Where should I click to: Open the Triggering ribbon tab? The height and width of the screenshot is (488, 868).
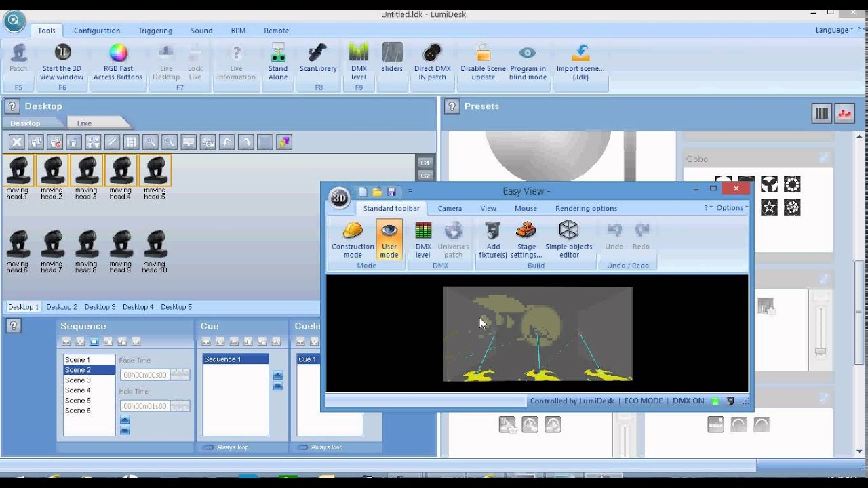point(155,30)
